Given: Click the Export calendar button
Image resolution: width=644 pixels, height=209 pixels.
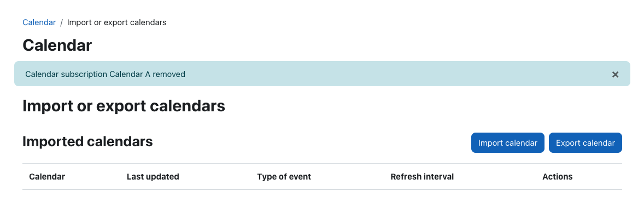Looking at the screenshot, I should [x=586, y=142].
